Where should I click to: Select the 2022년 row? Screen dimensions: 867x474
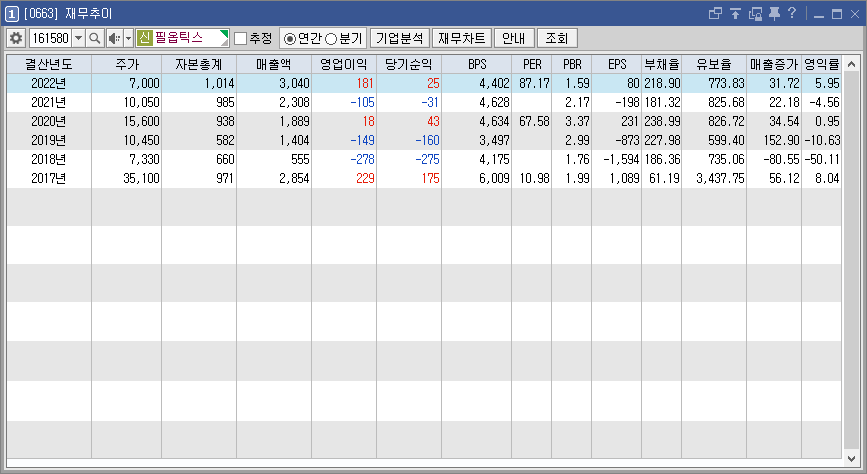tap(424, 84)
